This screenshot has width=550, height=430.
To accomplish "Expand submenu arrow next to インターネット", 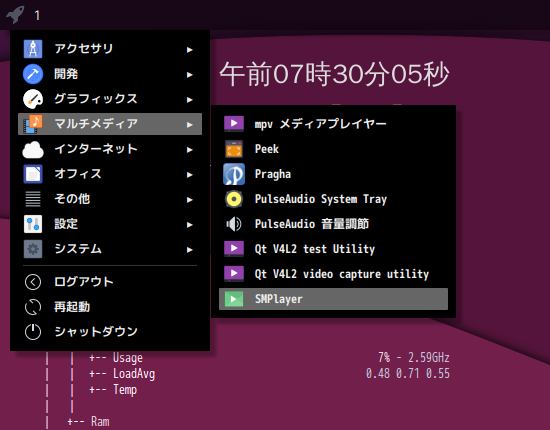I will point(190,150).
